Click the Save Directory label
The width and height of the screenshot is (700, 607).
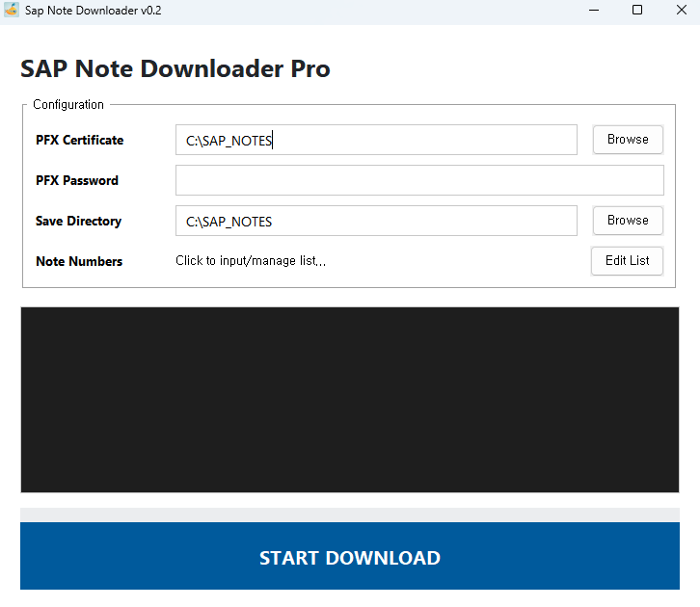[x=78, y=222]
